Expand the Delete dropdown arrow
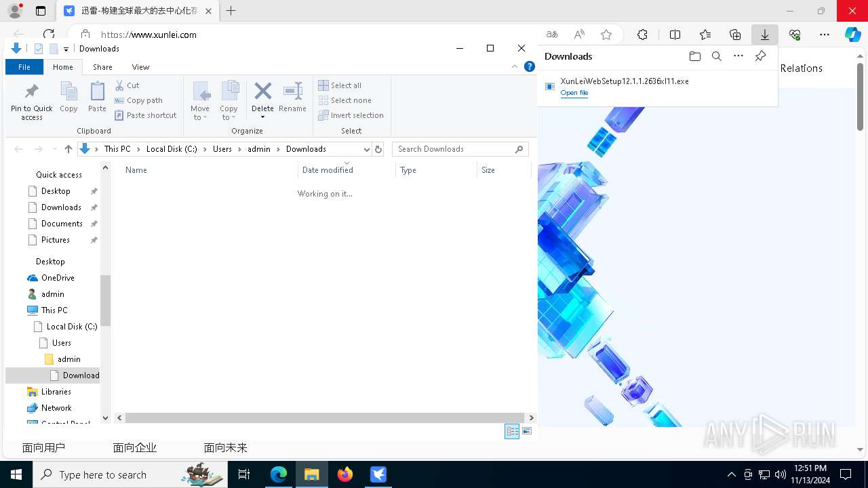868x488 pixels. tap(262, 117)
